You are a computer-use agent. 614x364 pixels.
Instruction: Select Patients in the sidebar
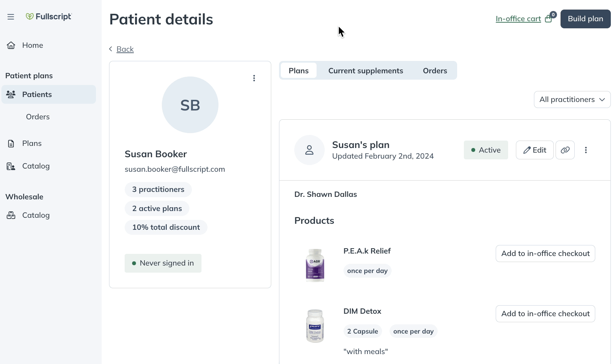click(49, 94)
